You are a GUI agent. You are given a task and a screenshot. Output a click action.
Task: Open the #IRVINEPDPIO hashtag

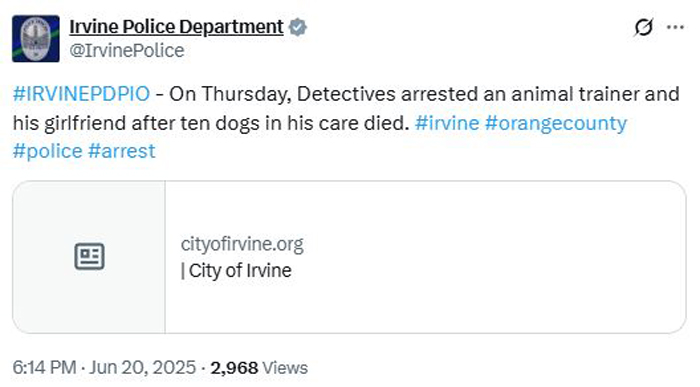pyautogui.click(x=81, y=94)
